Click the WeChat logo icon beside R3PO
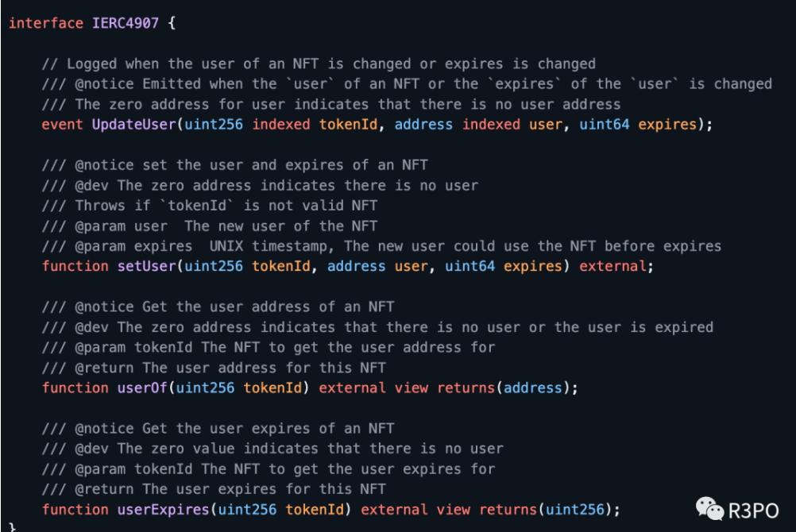The image size is (796, 532). 709,509
